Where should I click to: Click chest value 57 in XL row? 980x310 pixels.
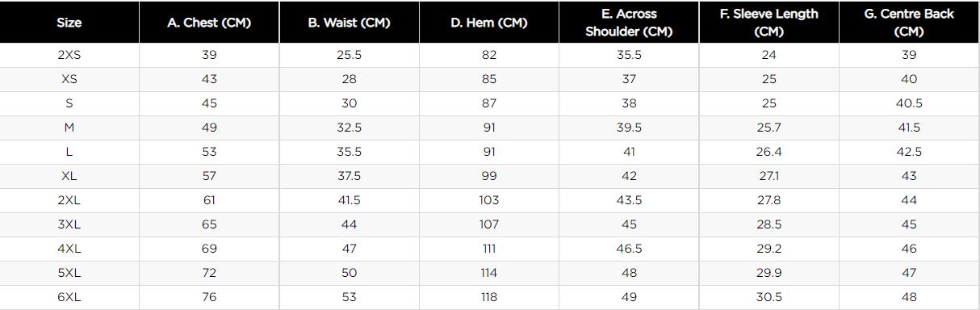(x=209, y=176)
